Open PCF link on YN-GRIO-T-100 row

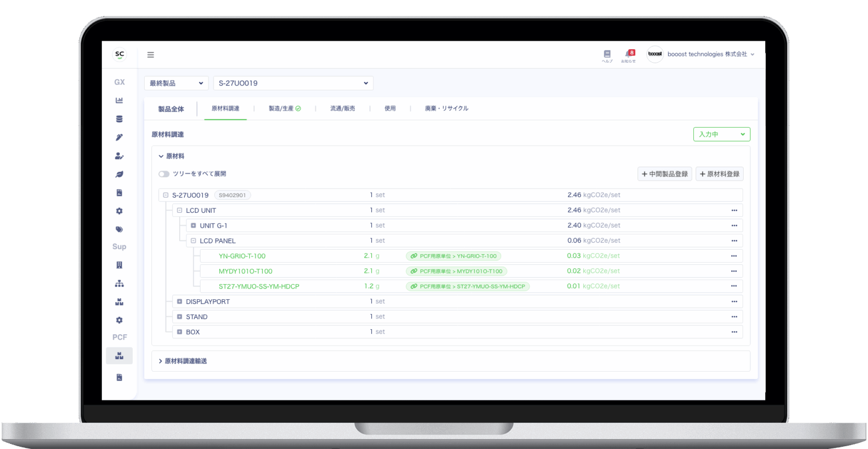coord(454,256)
